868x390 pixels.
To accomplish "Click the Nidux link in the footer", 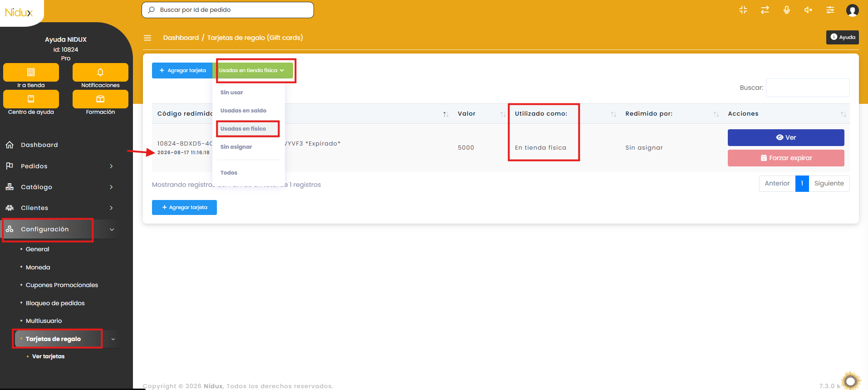I will coord(213,386).
